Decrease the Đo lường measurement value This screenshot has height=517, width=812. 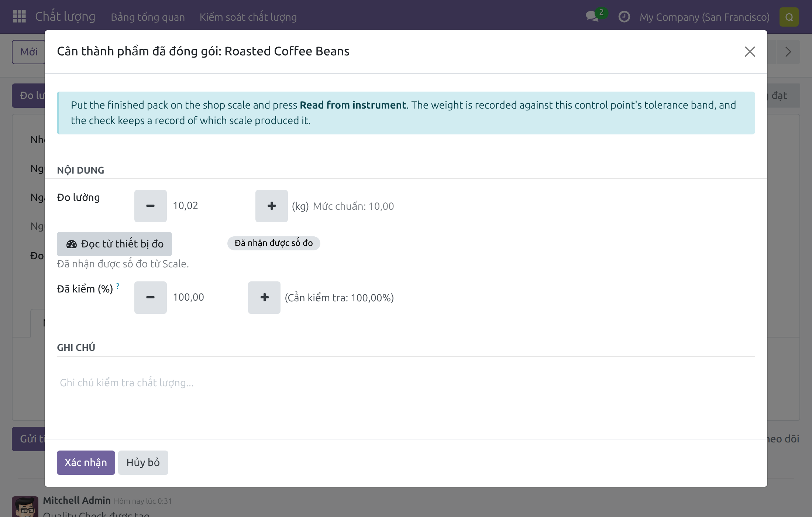coord(150,206)
